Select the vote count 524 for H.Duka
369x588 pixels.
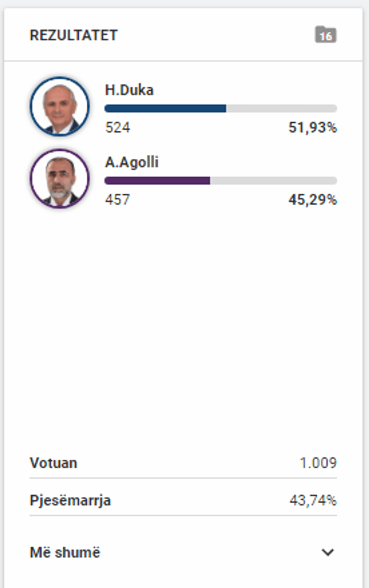[117, 128]
